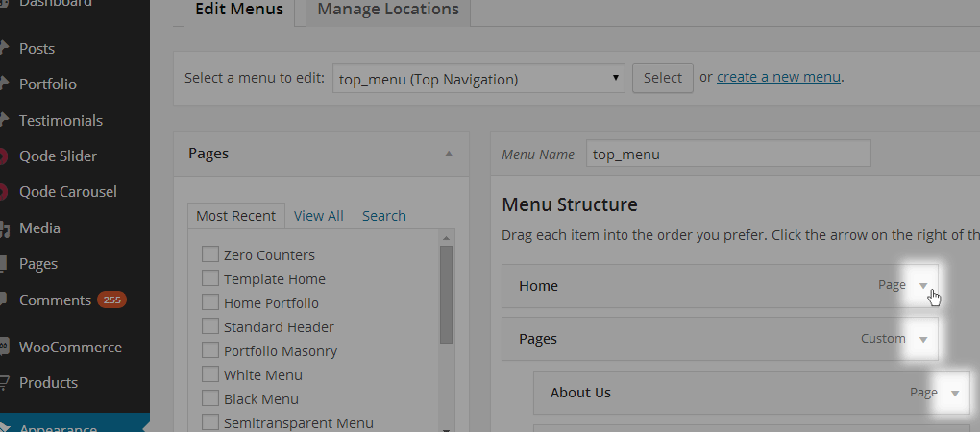Check the Zero Counters page checkbox
980x432 pixels.
click(x=210, y=254)
